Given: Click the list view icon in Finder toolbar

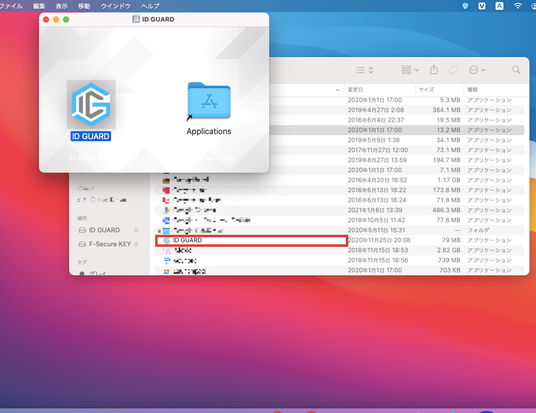Looking at the screenshot, I should point(360,70).
